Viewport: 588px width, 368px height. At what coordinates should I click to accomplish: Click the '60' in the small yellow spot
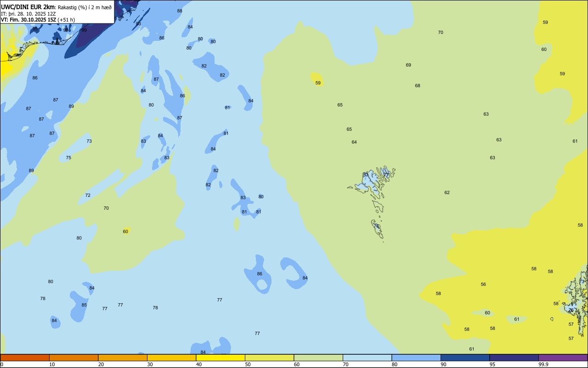click(125, 232)
